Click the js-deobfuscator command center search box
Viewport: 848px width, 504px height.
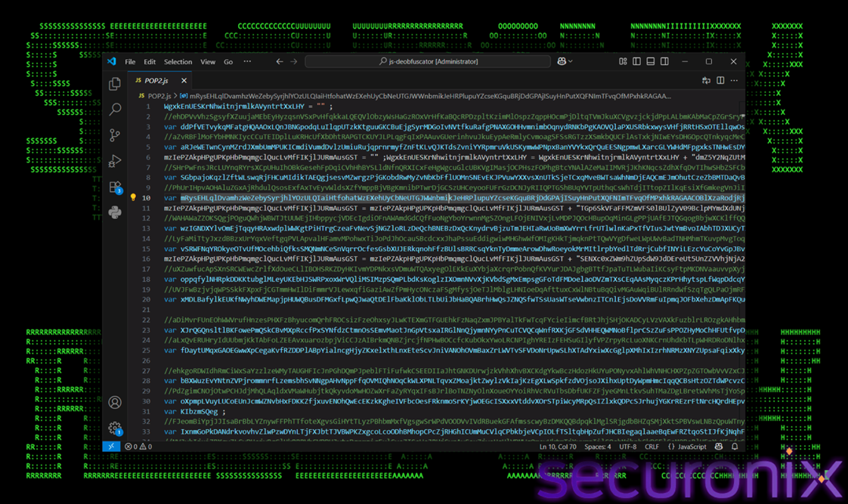[428, 62]
